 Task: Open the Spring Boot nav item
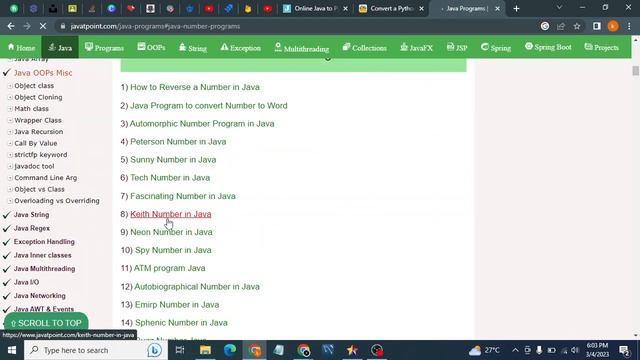pos(548,47)
